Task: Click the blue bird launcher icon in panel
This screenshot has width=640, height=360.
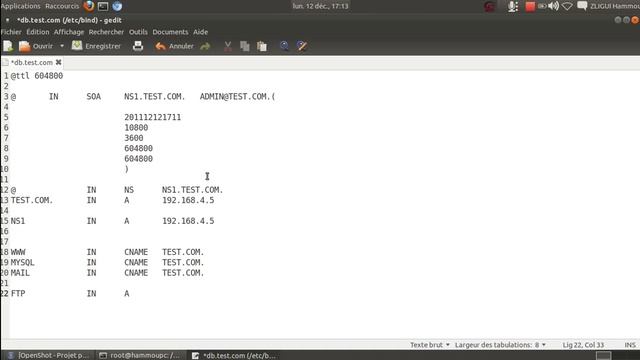Action: [x=117, y=6]
